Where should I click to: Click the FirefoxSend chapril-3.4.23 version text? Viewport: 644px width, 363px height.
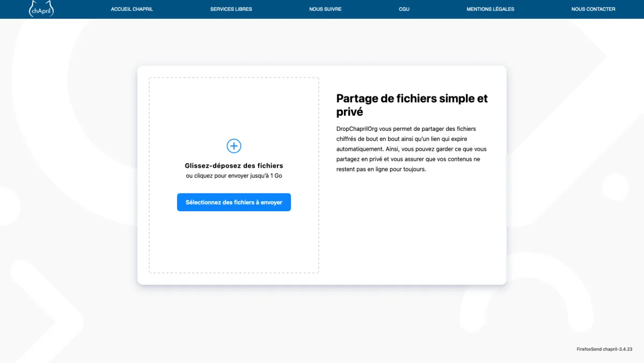tap(604, 349)
